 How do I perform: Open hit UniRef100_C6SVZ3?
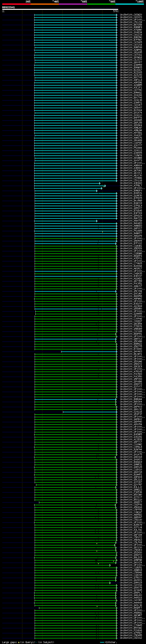131,17
